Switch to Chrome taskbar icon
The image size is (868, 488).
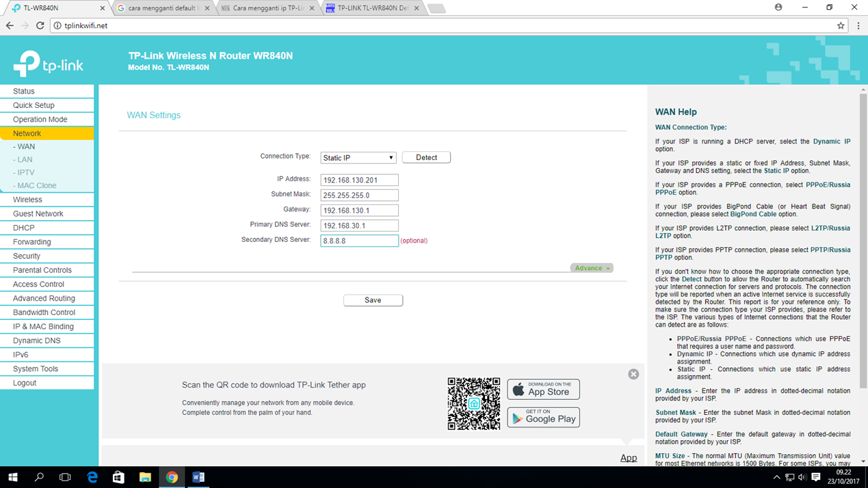pos(172,477)
